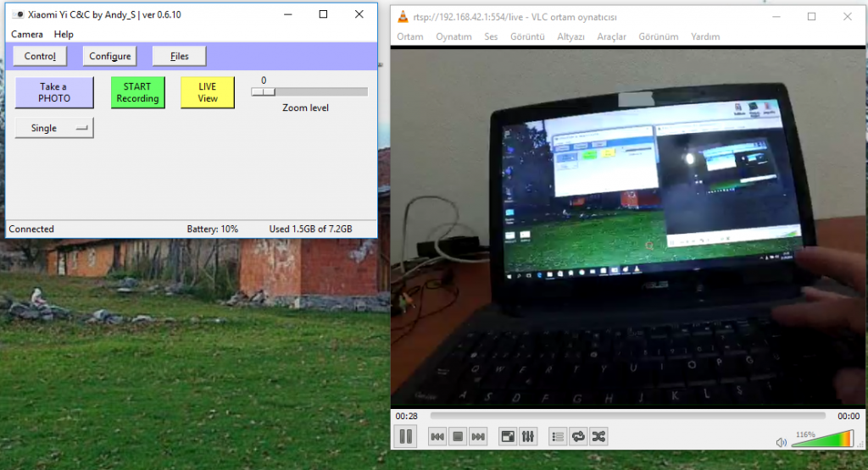Open the Oynatım menu in VLC

coord(454,36)
